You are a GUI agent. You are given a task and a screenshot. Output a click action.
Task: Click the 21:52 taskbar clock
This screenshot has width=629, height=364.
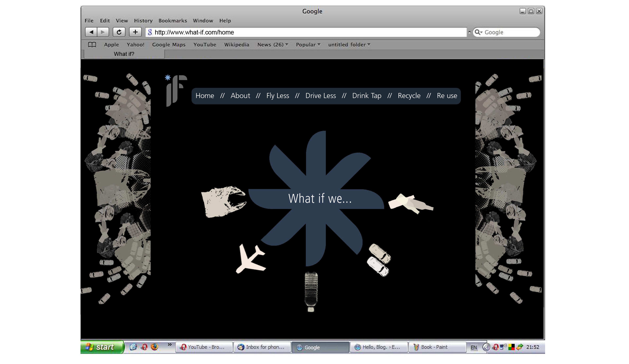[x=533, y=347]
